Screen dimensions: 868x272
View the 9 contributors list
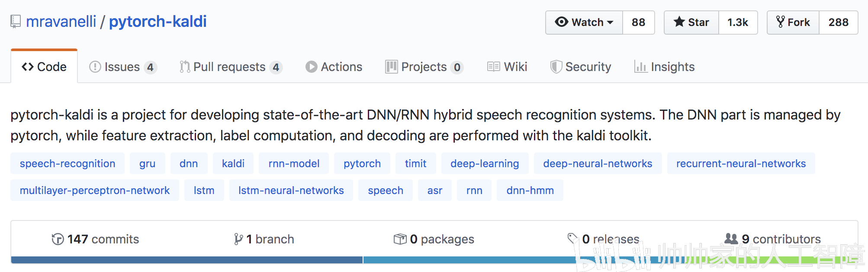pyautogui.click(x=773, y=239)
